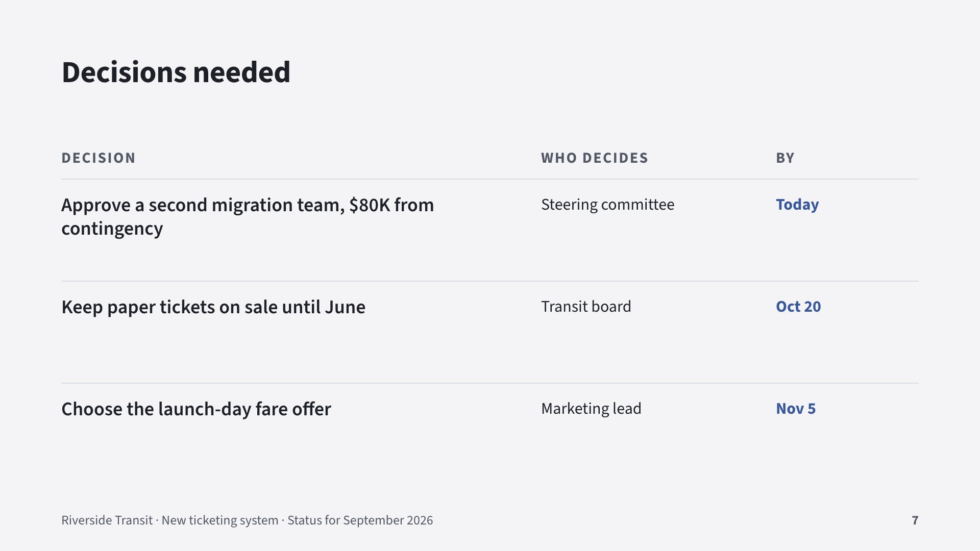Select the WHO DECIDES column header
980x551 pixels.
click(x=595, y=158)
